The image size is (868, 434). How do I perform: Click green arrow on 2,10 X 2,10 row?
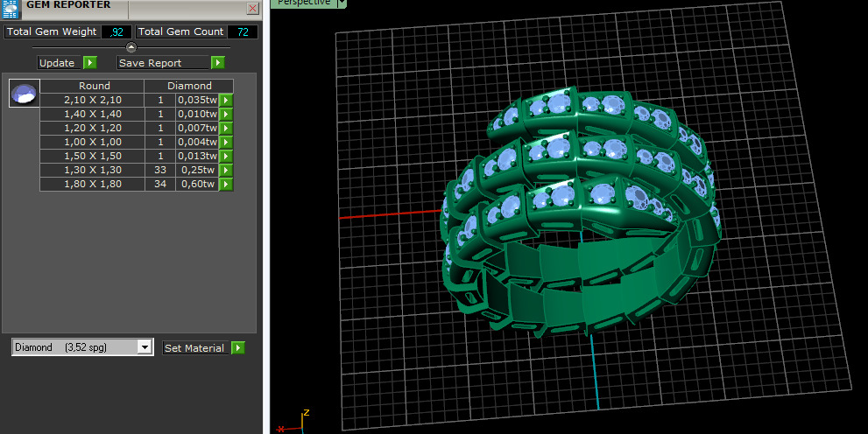pyautogui.click(x=226, y=100)
